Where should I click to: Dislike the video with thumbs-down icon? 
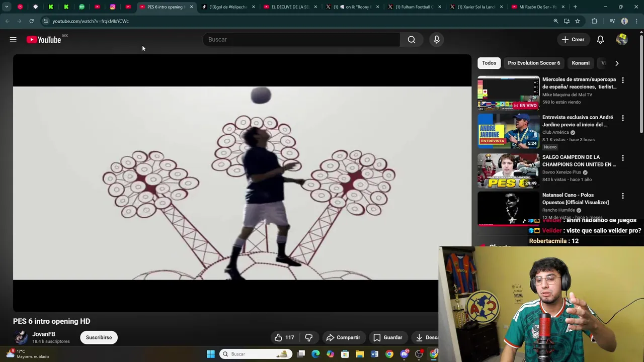pos(309,338)
